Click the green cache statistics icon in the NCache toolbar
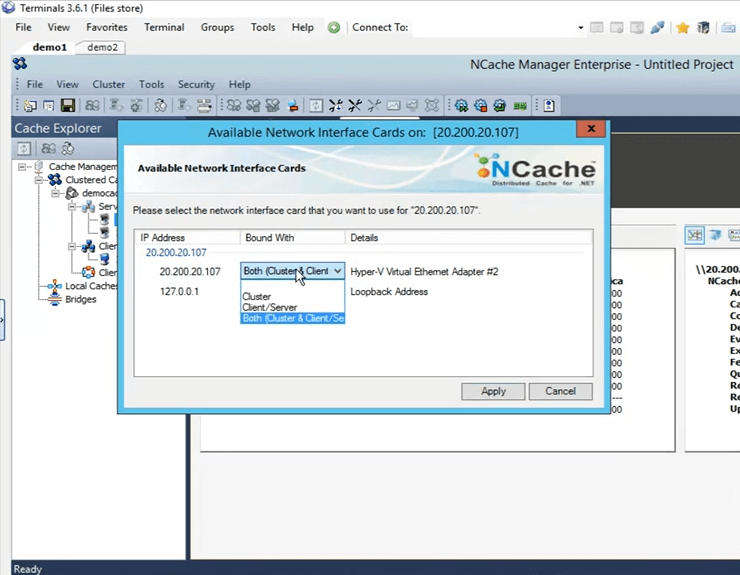Image resolution: width=740 pixels, height=575 pixels. click(520, 106)
